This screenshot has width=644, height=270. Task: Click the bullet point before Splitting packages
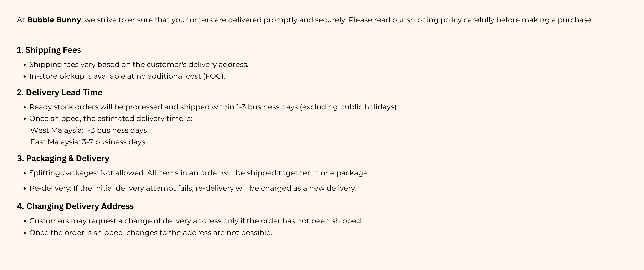(x=25, y=174)
